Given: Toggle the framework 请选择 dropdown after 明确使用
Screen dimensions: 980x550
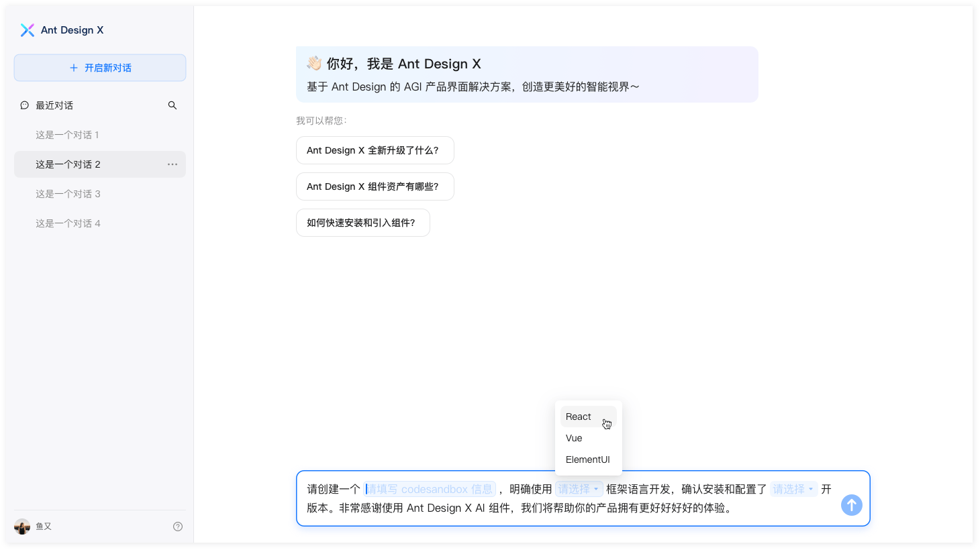Looking at the screenshot, I should coord(579,489).
